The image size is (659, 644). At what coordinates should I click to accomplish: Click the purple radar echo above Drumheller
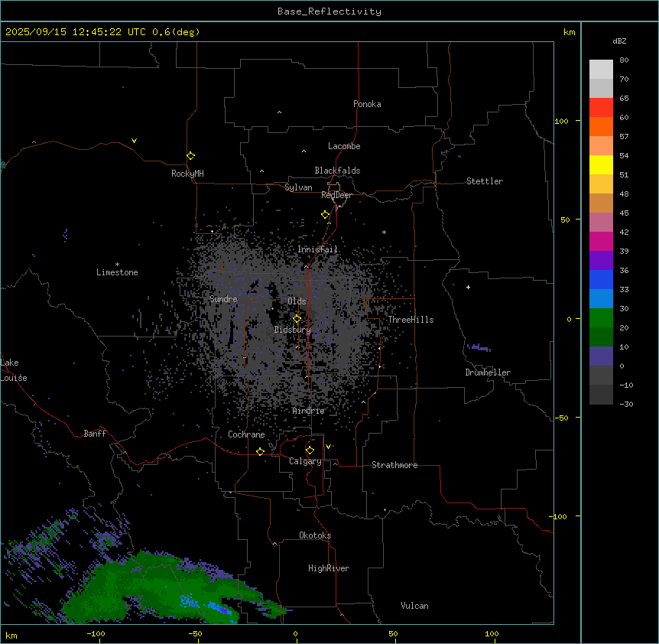[x=479, y=347]
